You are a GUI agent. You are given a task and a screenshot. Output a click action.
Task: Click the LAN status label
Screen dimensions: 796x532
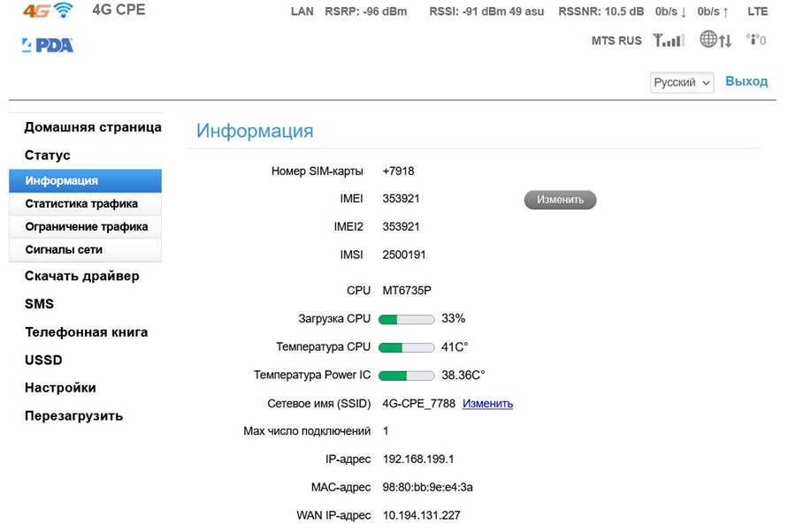[x=302, y=11]
